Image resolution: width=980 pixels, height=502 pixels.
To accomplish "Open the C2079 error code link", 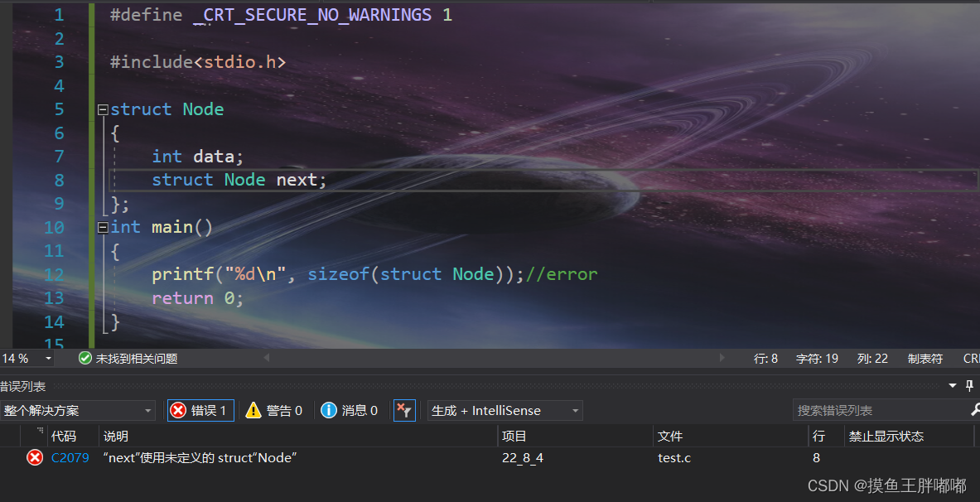I will pos(70,458).
